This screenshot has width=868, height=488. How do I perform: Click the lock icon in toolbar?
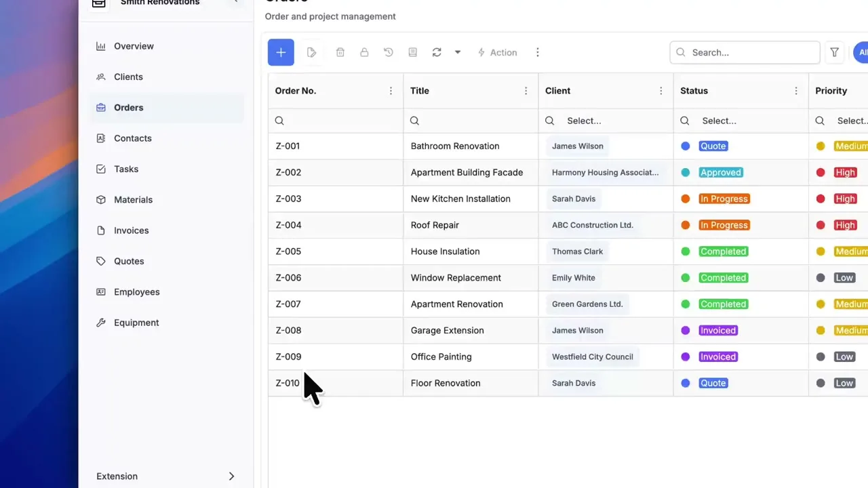364,52
